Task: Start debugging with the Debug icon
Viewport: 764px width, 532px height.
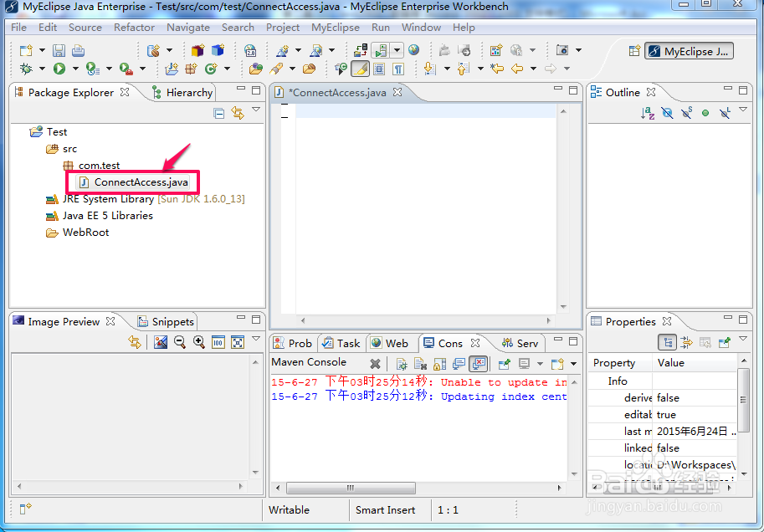Action: 27,69
